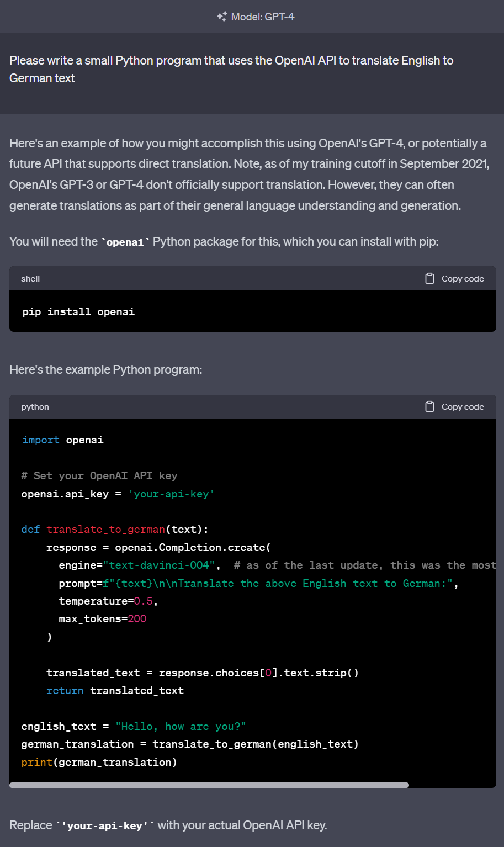Image resolution: width=504 pixels, height=847 pixels.
Task: Click the 'shell' language label
Action: pos(30,279)
